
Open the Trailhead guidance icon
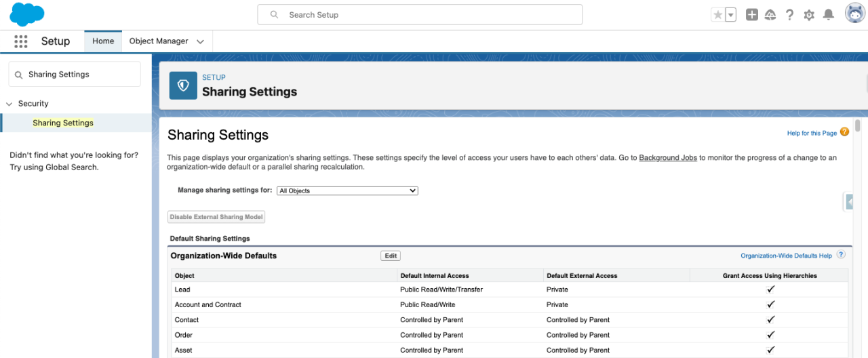click(x=770, y=15)
